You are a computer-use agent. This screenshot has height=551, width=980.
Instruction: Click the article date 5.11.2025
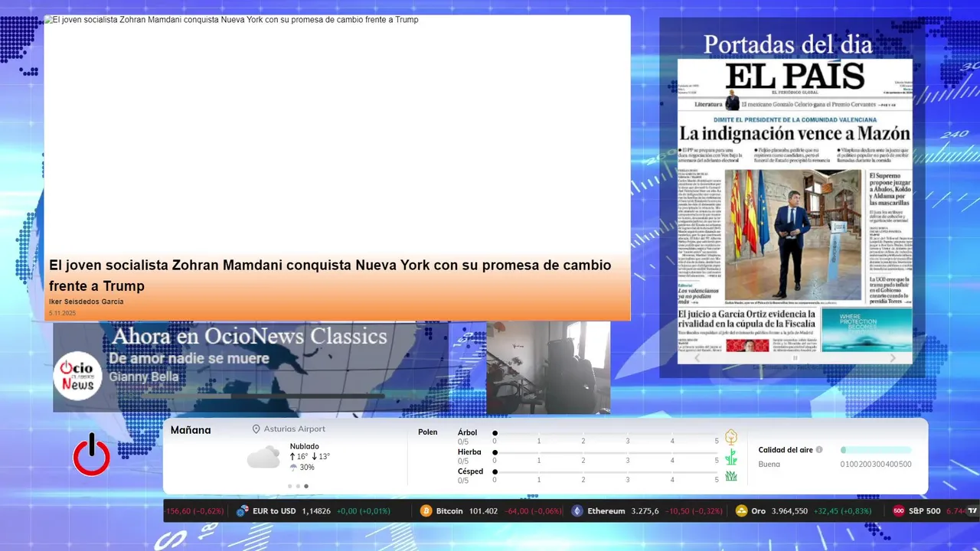pyautogui.click(x=62, y=313)
